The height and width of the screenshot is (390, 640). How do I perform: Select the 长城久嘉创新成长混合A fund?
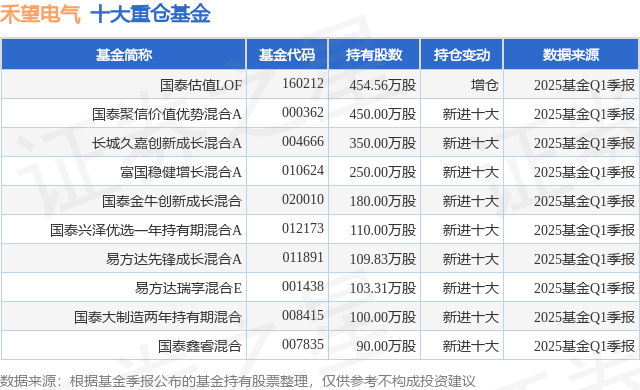[167, 143]
